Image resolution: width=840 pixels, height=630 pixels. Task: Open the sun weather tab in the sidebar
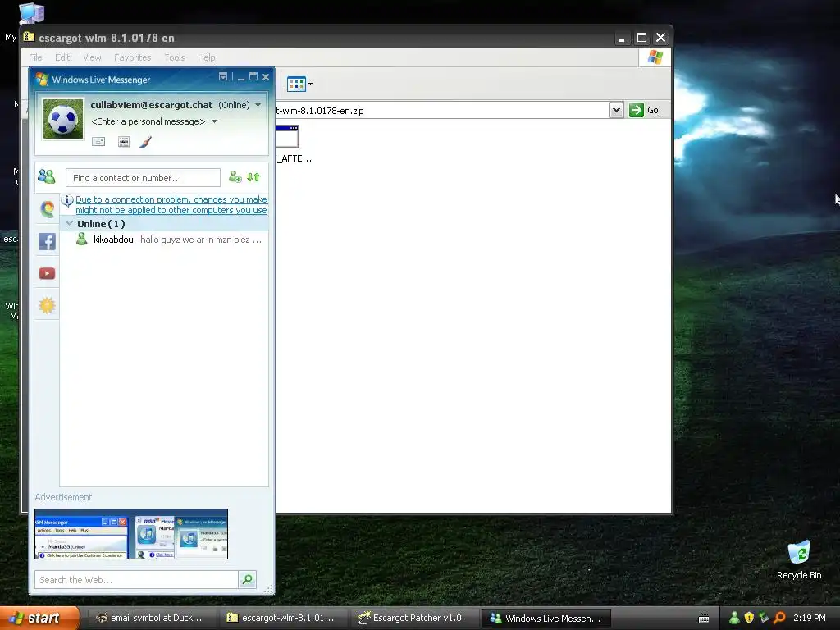coord(47,305)
